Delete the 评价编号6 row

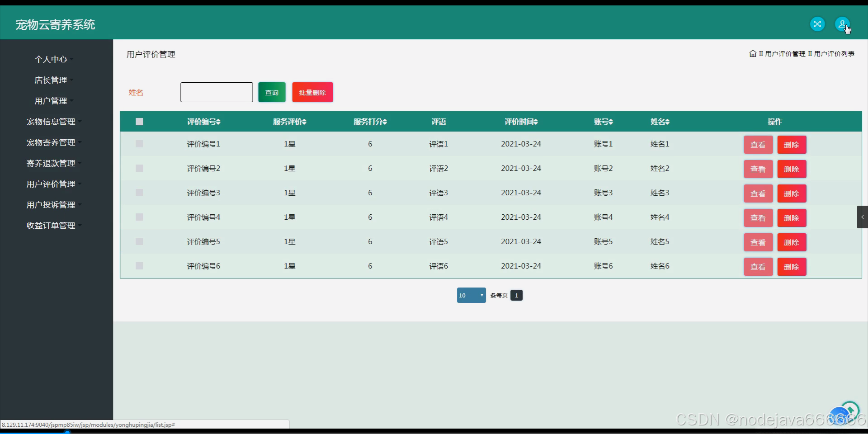pos(792,267)
